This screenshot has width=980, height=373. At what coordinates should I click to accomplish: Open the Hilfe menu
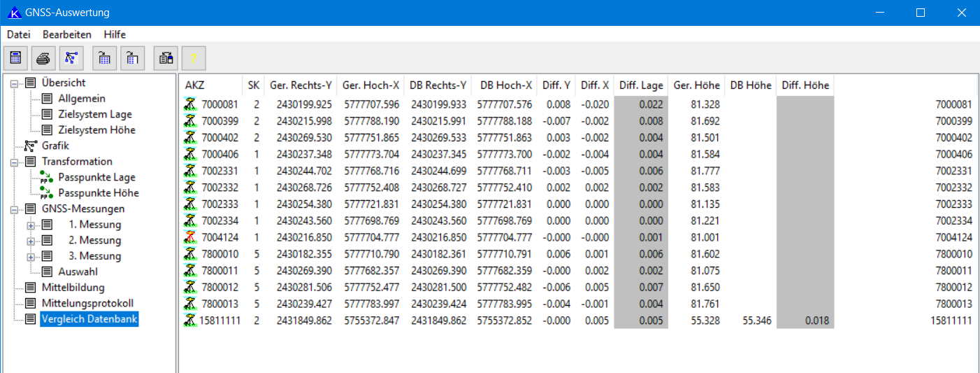(115, 34)
